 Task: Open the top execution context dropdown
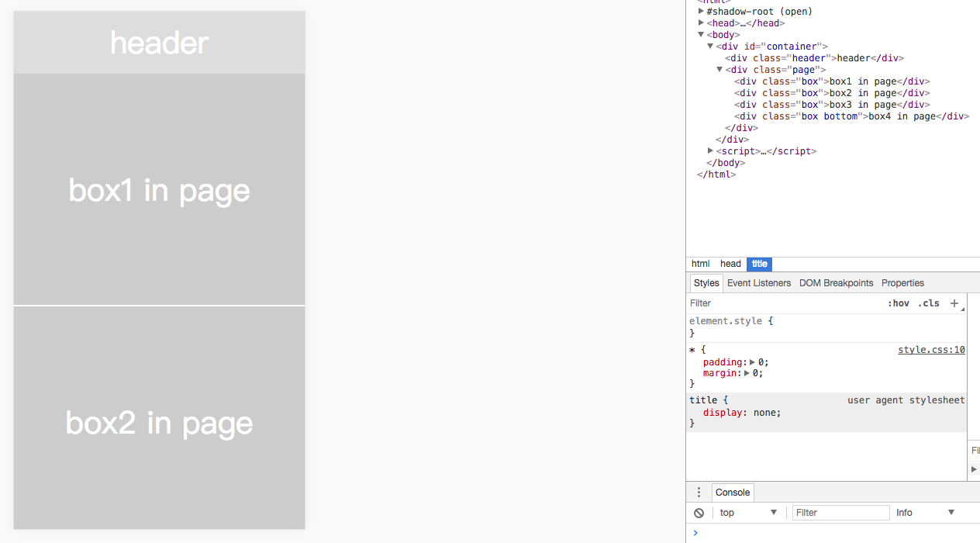point(748,513)
